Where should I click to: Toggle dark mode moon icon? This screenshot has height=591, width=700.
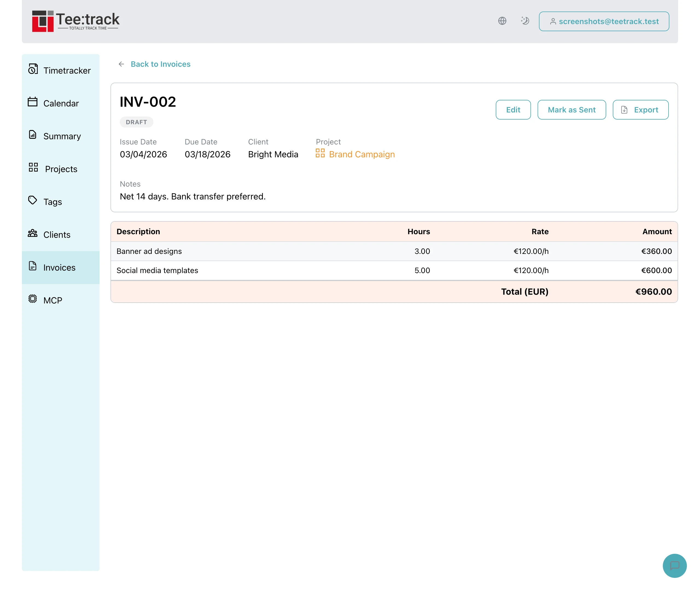(524, 21)
